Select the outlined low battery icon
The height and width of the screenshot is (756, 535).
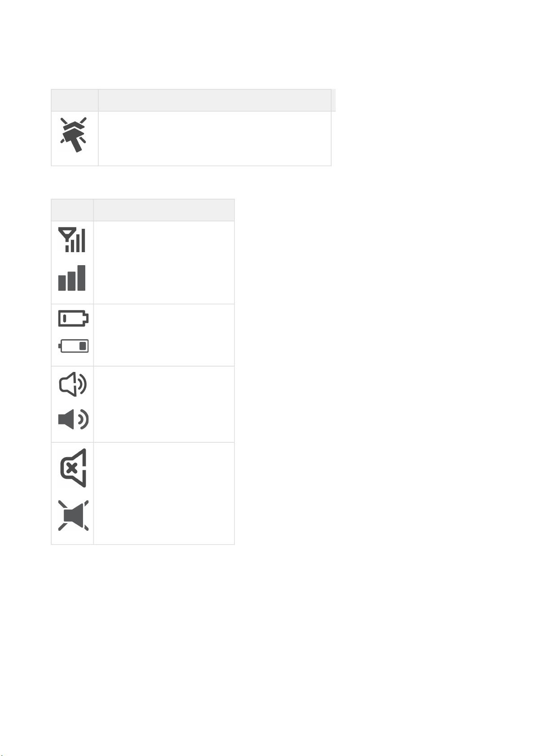click(x=74, y=319)
